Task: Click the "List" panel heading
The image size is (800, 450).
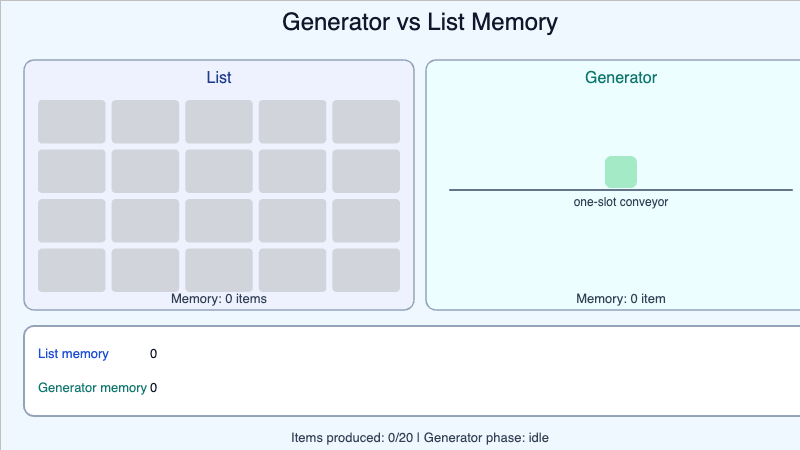Action: (x=219, y=77)
